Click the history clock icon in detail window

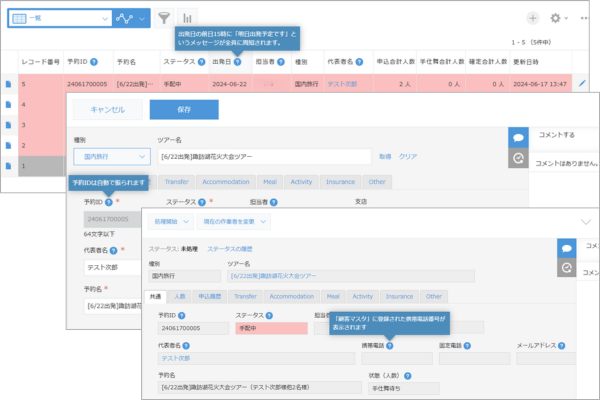tap(567, 268)
